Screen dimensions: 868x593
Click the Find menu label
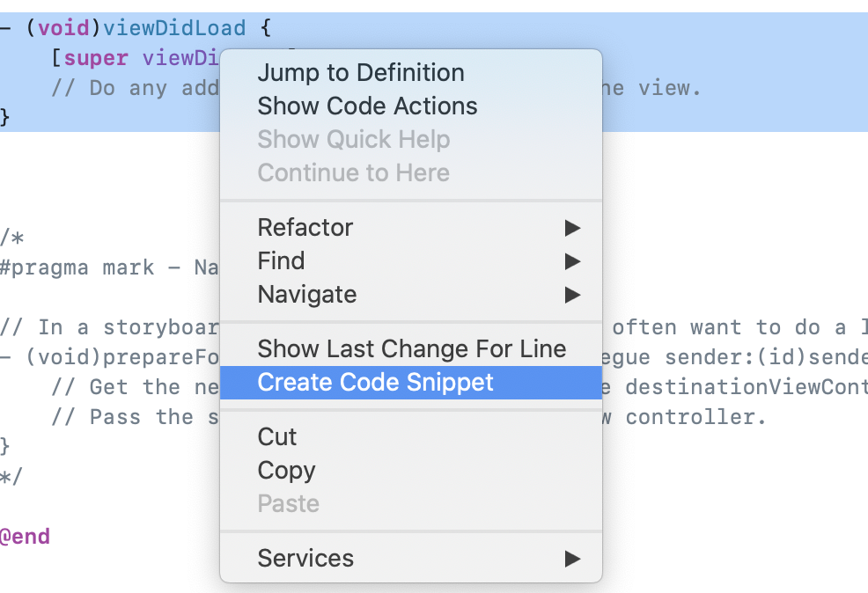[281, 261]
